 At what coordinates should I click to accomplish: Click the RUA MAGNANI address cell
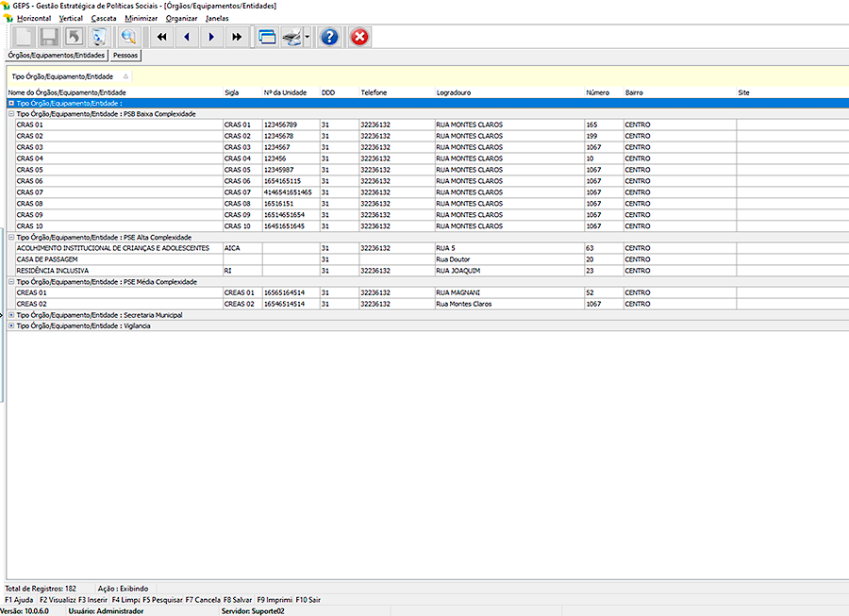pos(509,292)
